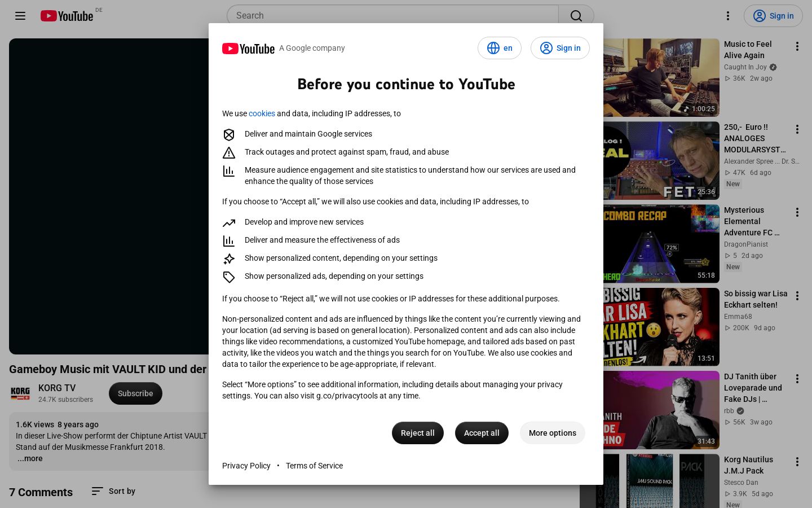Open the Sort by comments dropdown
Viewport: 812px width, 508px height.
tap(113, 491)
